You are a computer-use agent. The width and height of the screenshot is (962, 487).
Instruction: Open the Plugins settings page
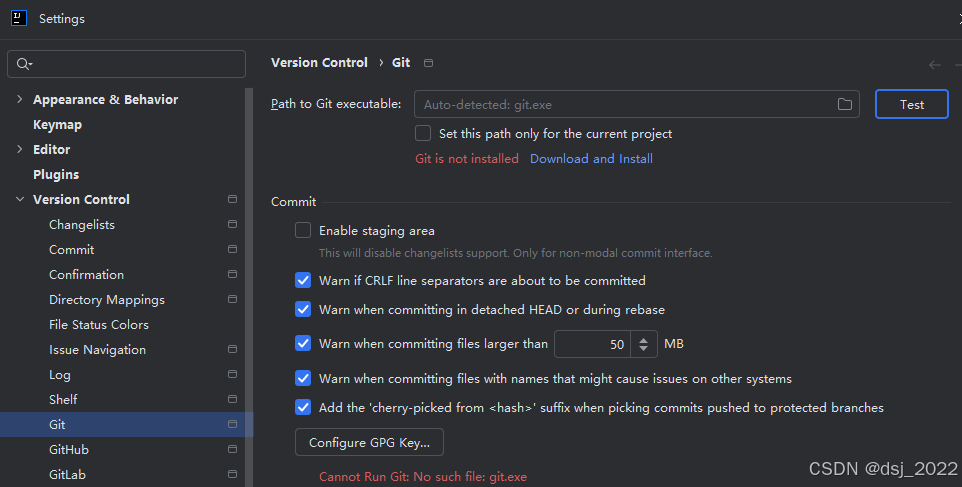(56, 175)
